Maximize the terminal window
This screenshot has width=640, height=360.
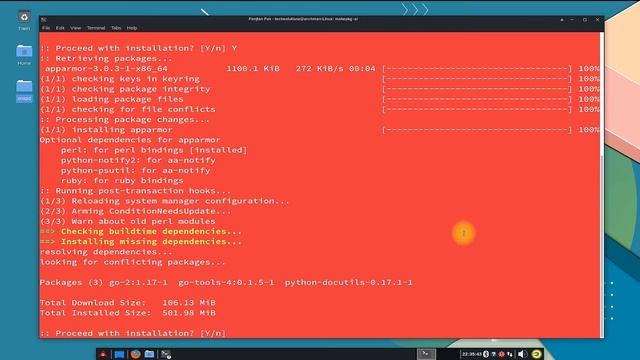[x=585, y=20]
